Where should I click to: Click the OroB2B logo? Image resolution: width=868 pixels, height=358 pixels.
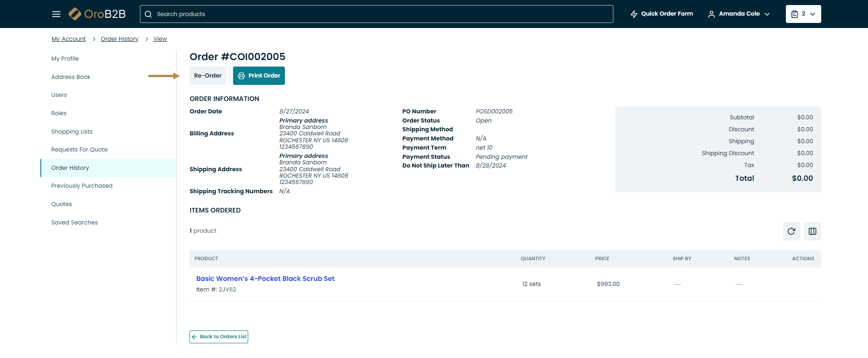pos(97,14)
